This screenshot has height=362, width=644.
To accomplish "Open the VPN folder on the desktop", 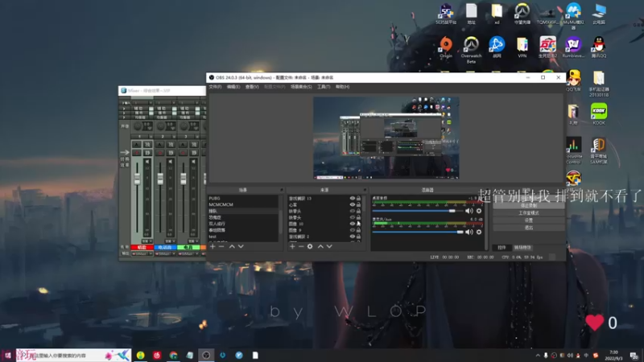I will [522, 47].
